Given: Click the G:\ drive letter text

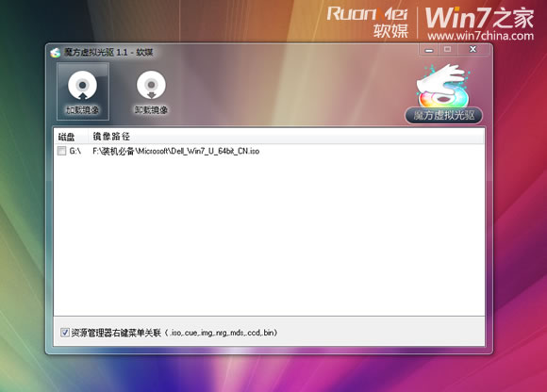Looking at the screenshot, I should click(x=75, y=151).
